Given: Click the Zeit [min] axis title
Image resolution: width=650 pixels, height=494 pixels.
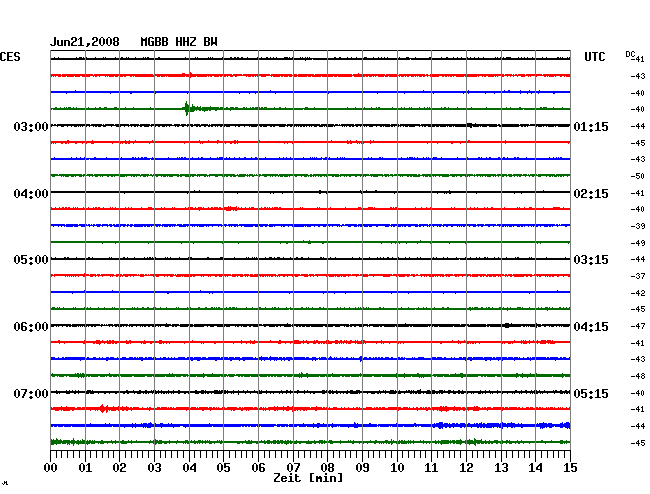Looking at the screenshot, I should [x=308, y=478].
